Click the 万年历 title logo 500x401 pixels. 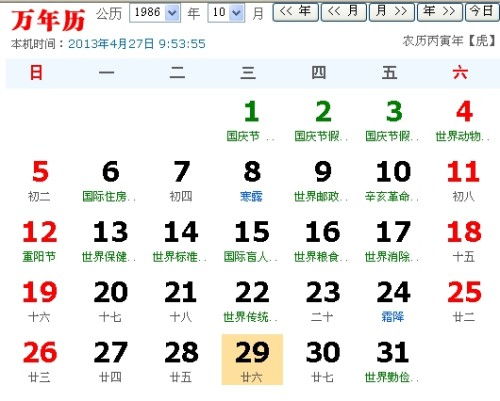coord(48,20)
